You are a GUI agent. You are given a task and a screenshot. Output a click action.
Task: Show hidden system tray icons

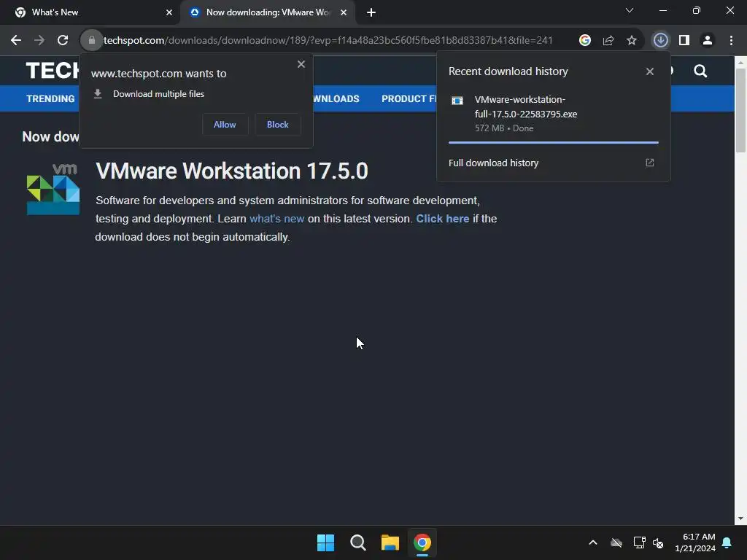point(593,542)
